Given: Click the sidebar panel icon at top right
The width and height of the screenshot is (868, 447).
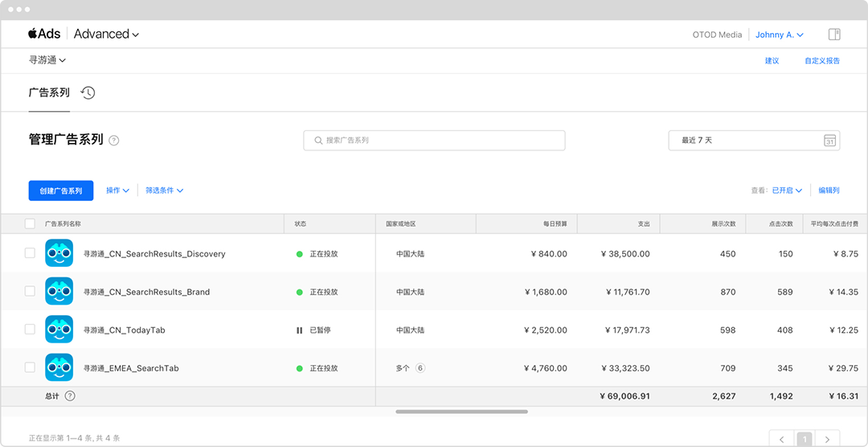Looking at the screenshot, I should click(834, 35).
